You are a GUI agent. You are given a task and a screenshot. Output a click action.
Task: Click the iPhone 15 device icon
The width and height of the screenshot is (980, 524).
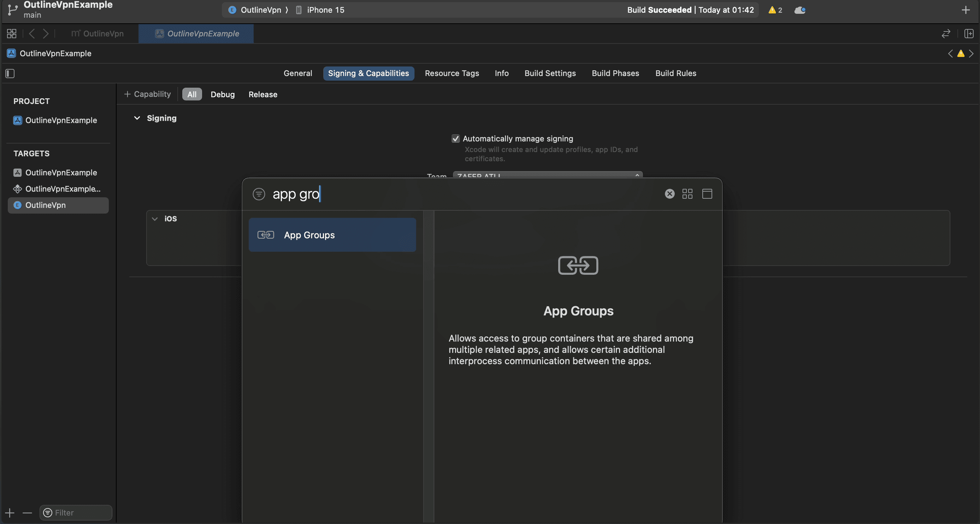click(x=299, y=10)
